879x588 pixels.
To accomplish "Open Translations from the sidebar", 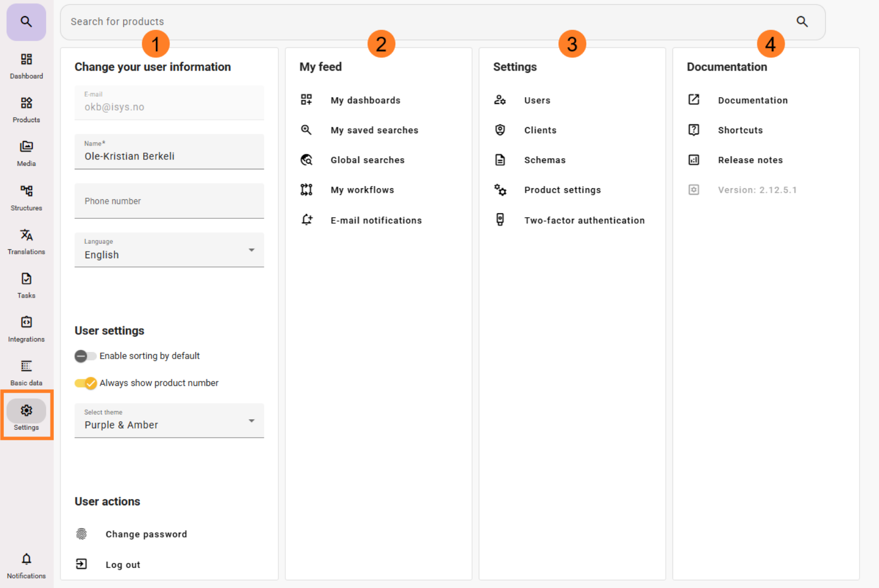I will 26,241.
